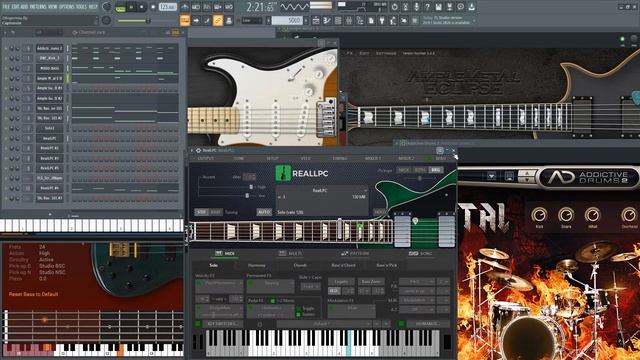The image size is (640, 360).
Task: Click the transport record button
Action: pos(153,7)
